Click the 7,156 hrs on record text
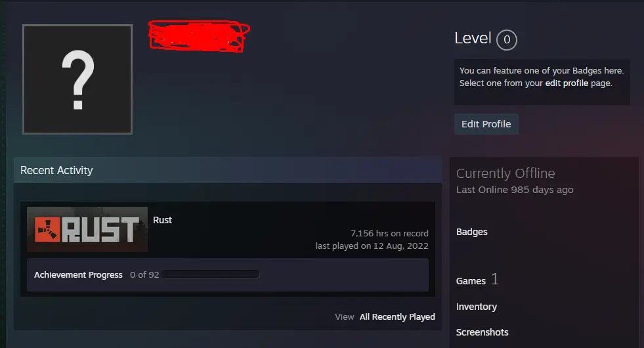 [389, 233]
